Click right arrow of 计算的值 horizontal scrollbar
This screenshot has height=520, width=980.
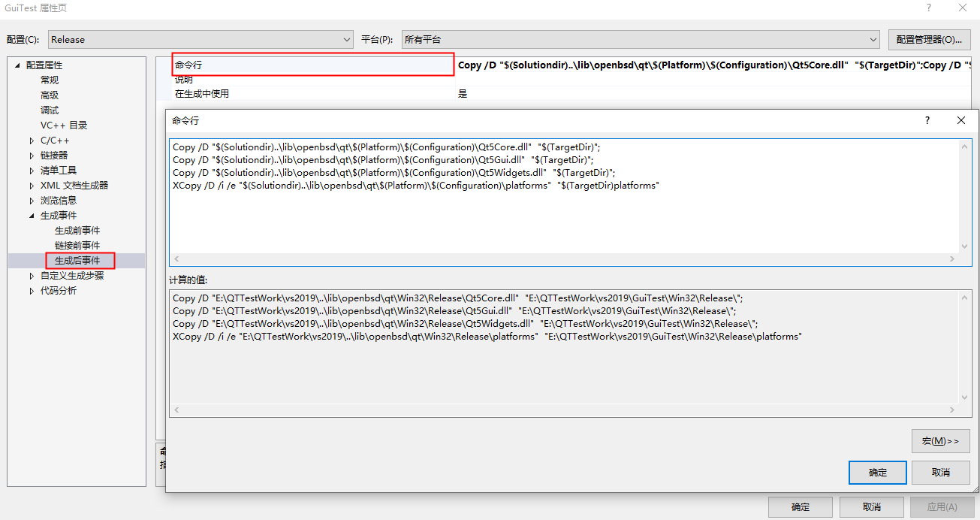(x=953, y=411)
